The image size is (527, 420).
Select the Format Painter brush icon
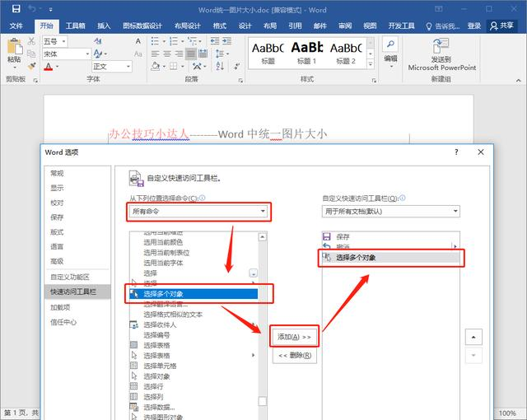click(x=31, y=66)
